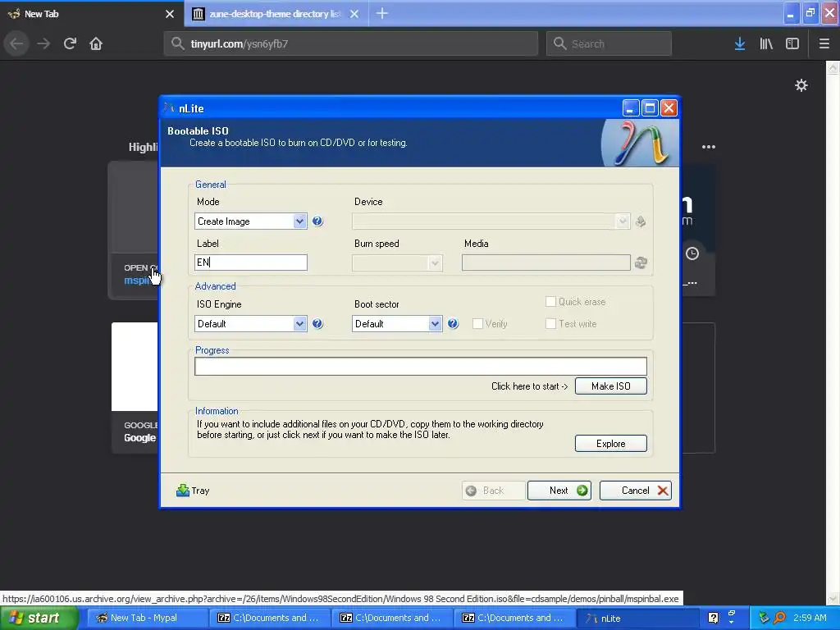Screen dimensions: 840x630
Task: Click the taskbar 2:59 AM clock
Action: coord(810,618)
